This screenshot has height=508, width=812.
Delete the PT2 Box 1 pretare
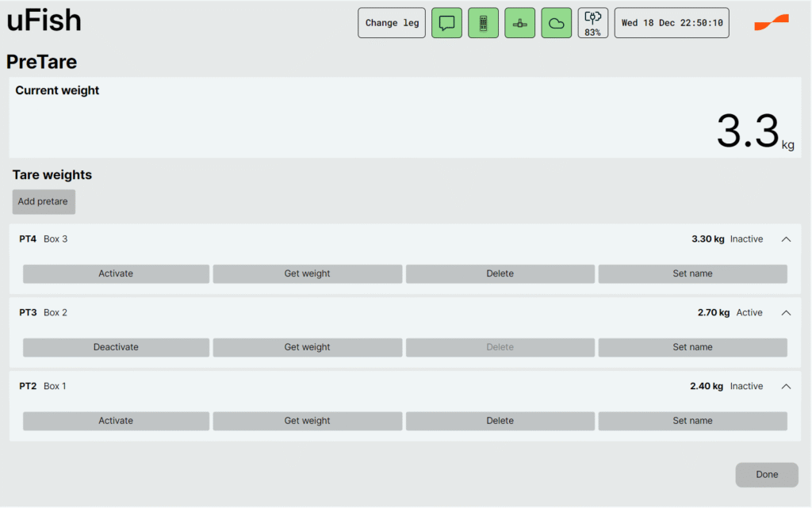tap(500, 421)
